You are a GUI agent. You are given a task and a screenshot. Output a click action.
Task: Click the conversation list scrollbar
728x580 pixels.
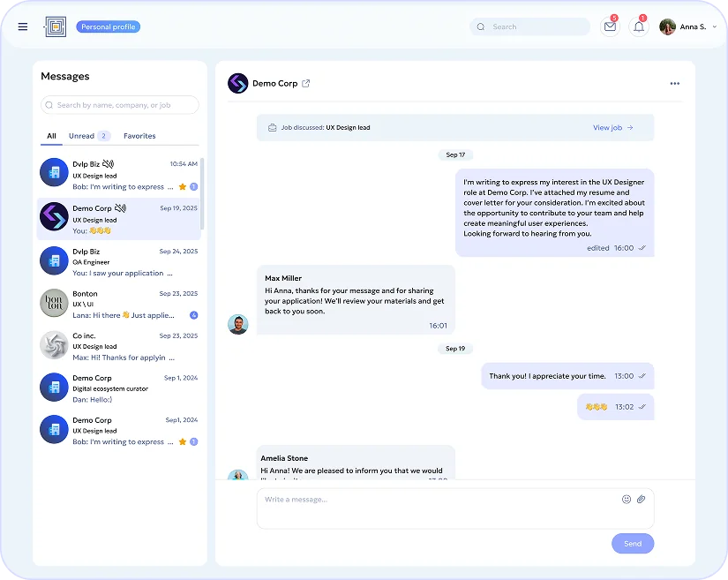tap(202, 193)
